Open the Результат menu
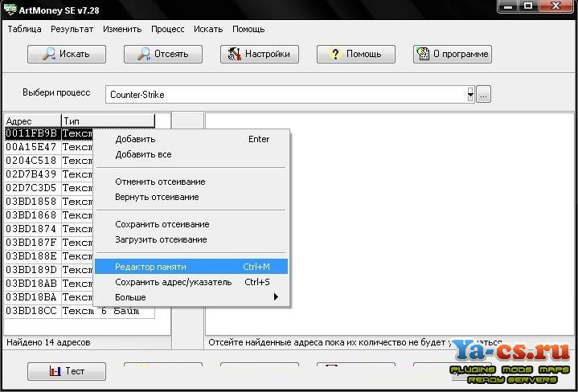 tap(72, 29)
